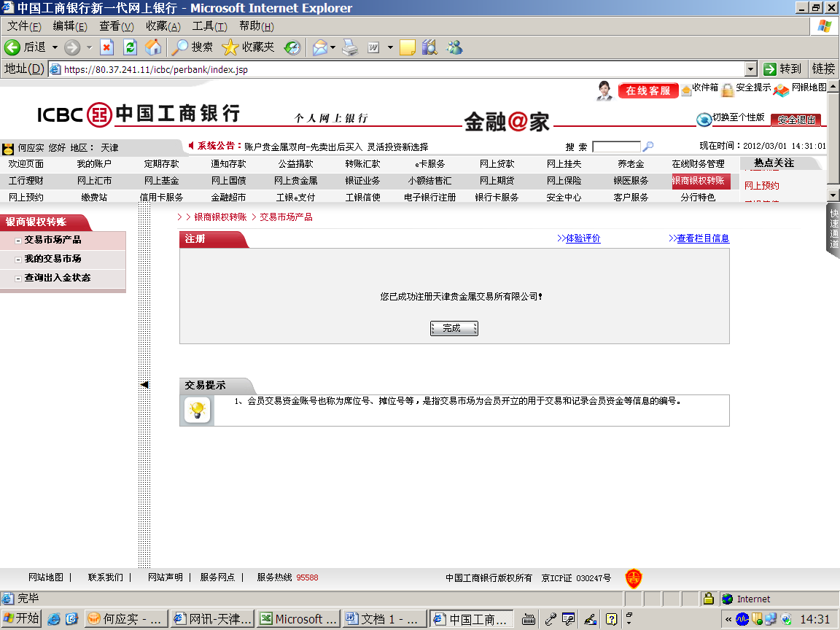This screenshot has width=840, height=630.
Task: Toggle expander beside 我的交易市场
Action: point(18,260)
